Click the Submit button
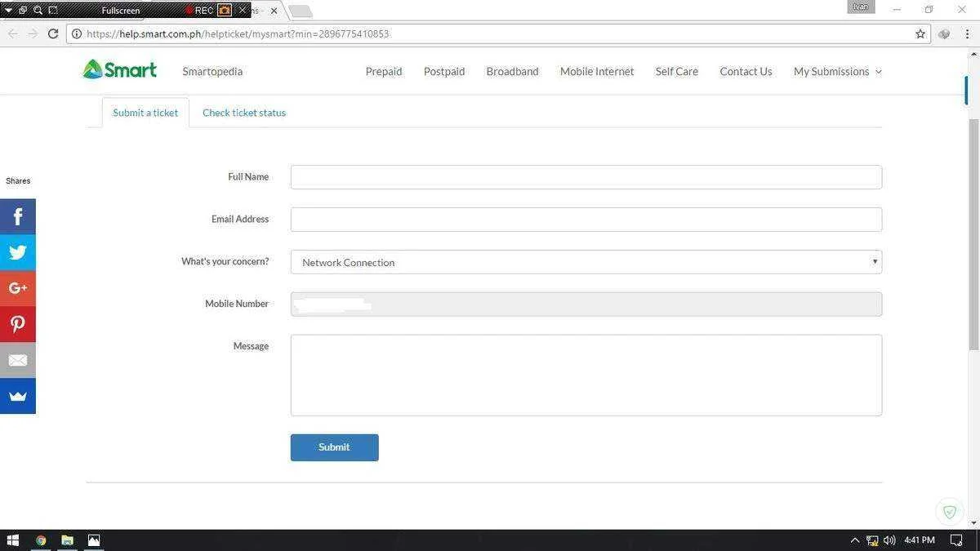Screen dimensions: 980x551 (x=335, y=447)
